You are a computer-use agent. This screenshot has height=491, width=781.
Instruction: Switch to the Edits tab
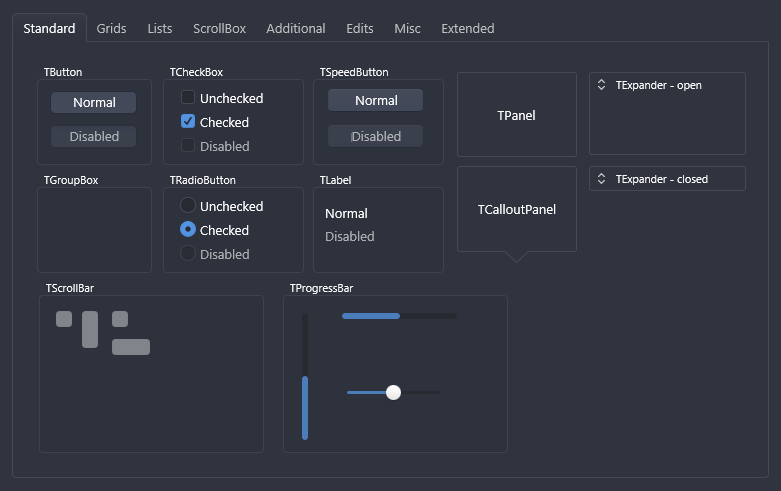click(x=360, y=28)
